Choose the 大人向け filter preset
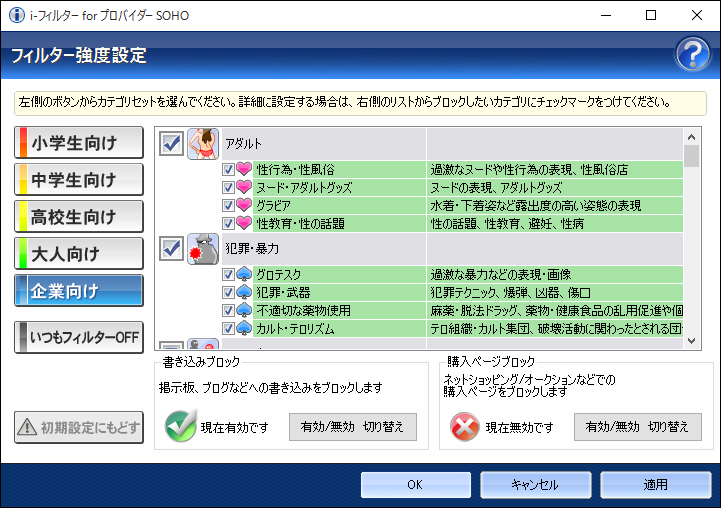 coord(79,252)
